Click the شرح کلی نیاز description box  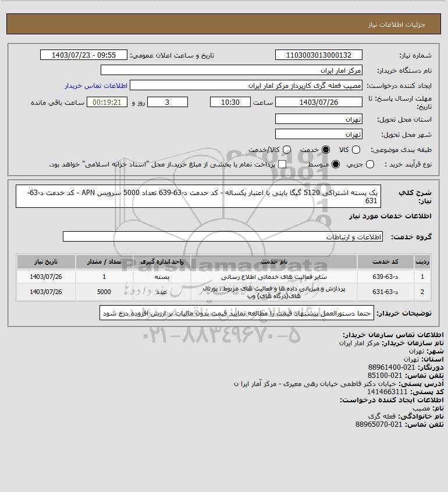tap(198, 196)
